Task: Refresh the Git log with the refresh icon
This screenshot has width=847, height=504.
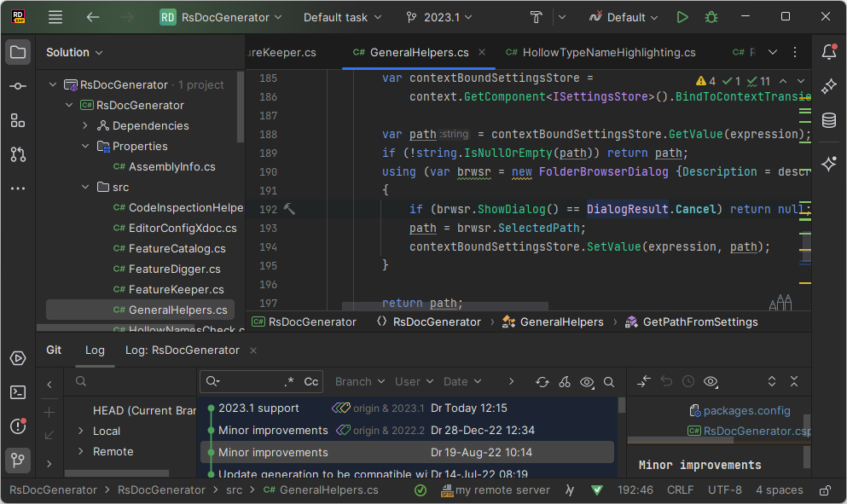Action: (542, 381)
